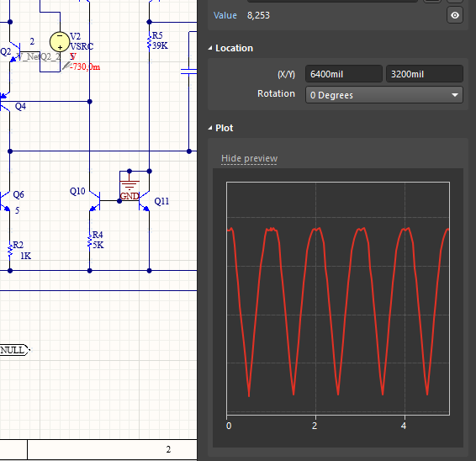Click the NULL port symbol

pos(14,350)
